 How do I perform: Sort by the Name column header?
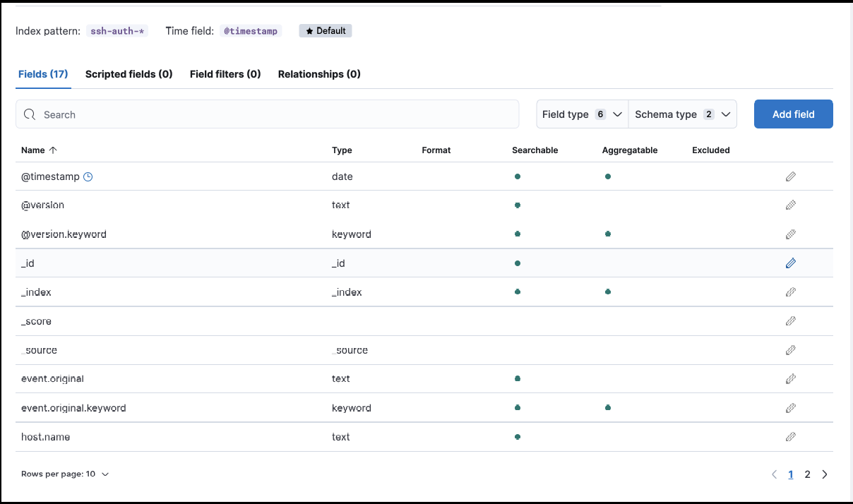(x=39, y=150)
